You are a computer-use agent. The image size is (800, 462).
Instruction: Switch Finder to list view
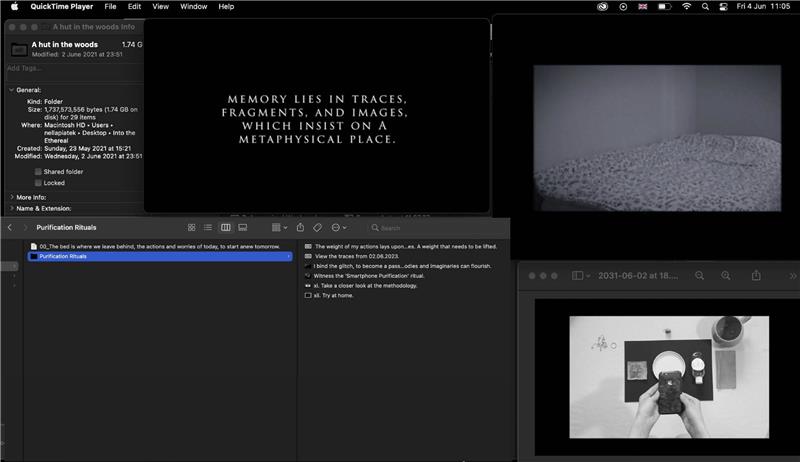208,228
